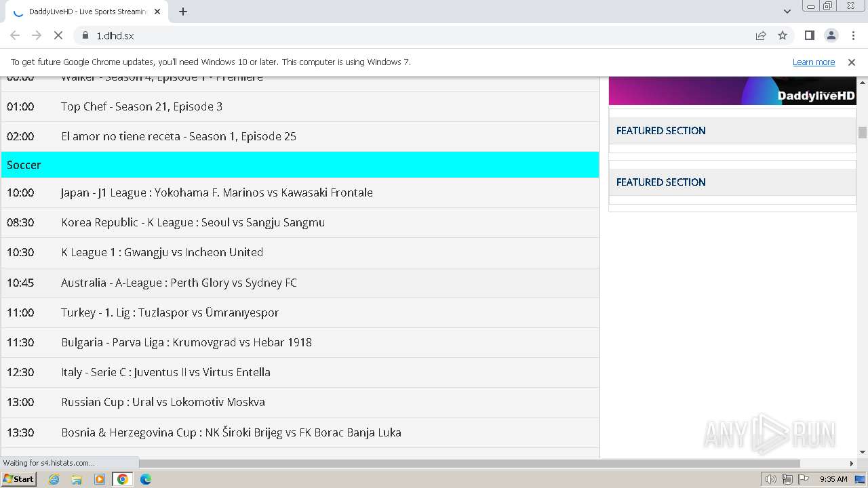The width and height of the screenshot is (868, 488).
Task: Click the vertical scrollbar thumb
Action: point(863,132)
